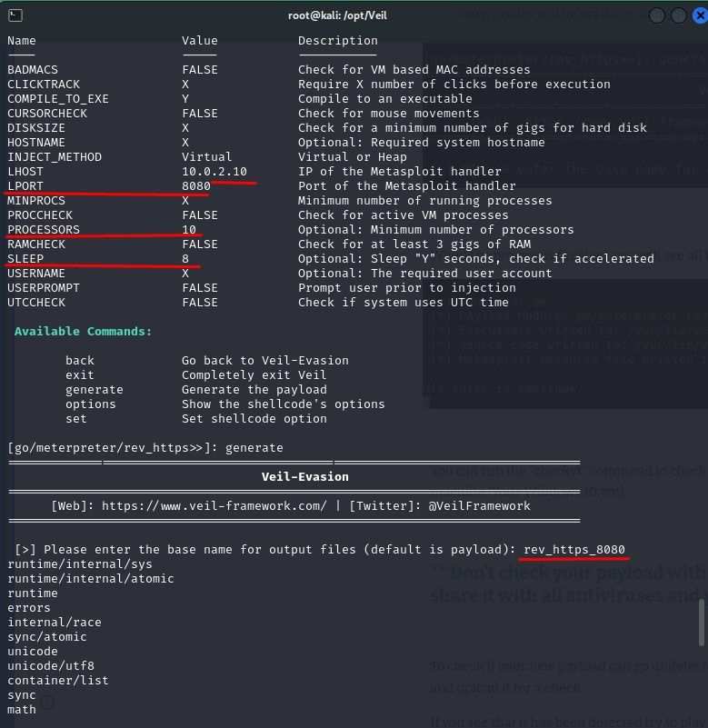Screen dimensions: 708x728
Task: Click the unicode/utf8 output line
Action: click(x=51, y=666)
